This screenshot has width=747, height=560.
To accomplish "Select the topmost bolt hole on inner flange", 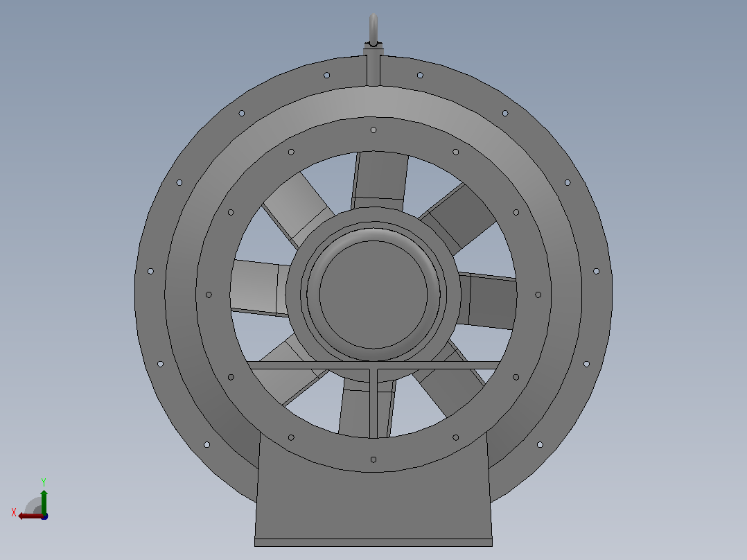I will coord(373,130).
